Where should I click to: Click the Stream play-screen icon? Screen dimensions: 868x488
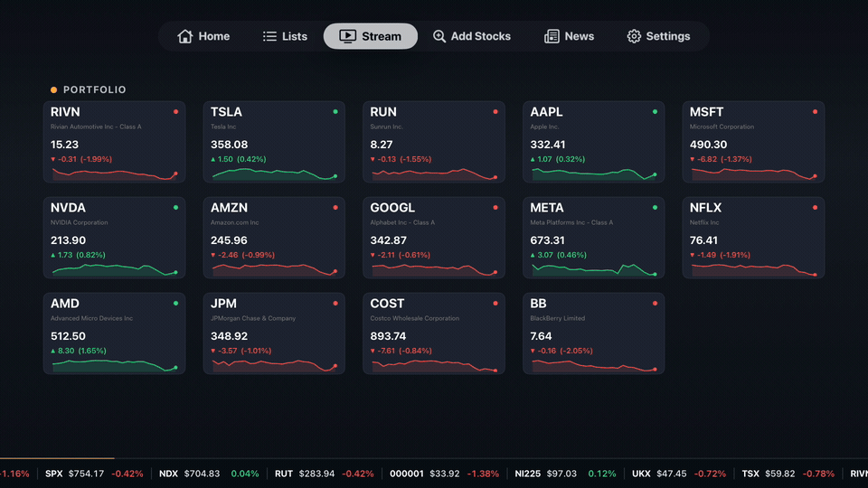tap(347, 36)
